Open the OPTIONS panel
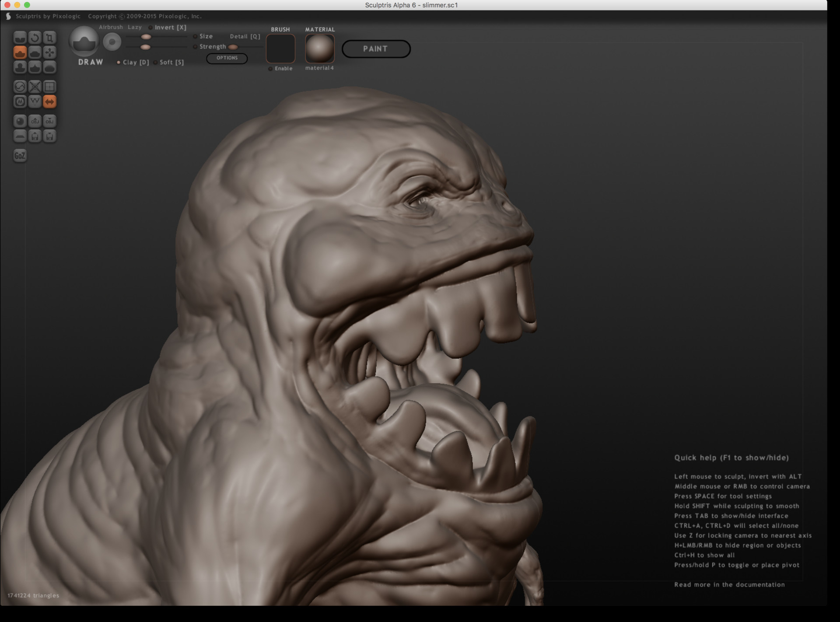Viewport: 840px width, 622px height. click(227, 58)
